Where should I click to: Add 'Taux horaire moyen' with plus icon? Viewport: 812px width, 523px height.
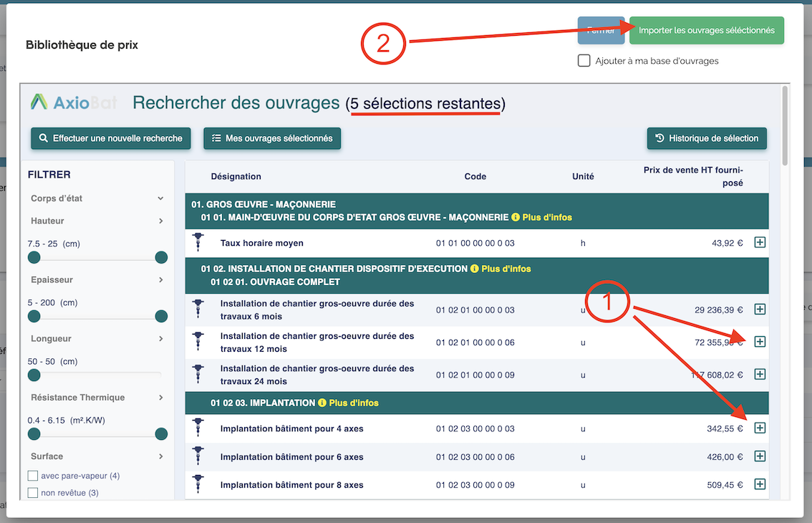(760, 243)
